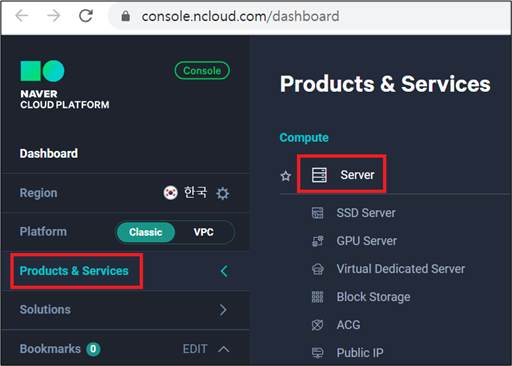Open the Server service link
The width and height of the screenshot is (512, 366).
(357, 175)
